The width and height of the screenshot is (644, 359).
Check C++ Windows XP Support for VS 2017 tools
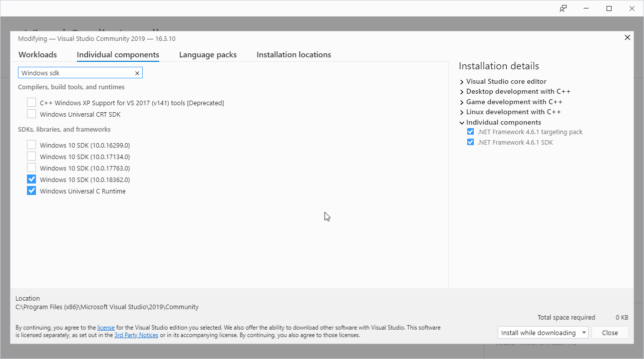[31, 102]
